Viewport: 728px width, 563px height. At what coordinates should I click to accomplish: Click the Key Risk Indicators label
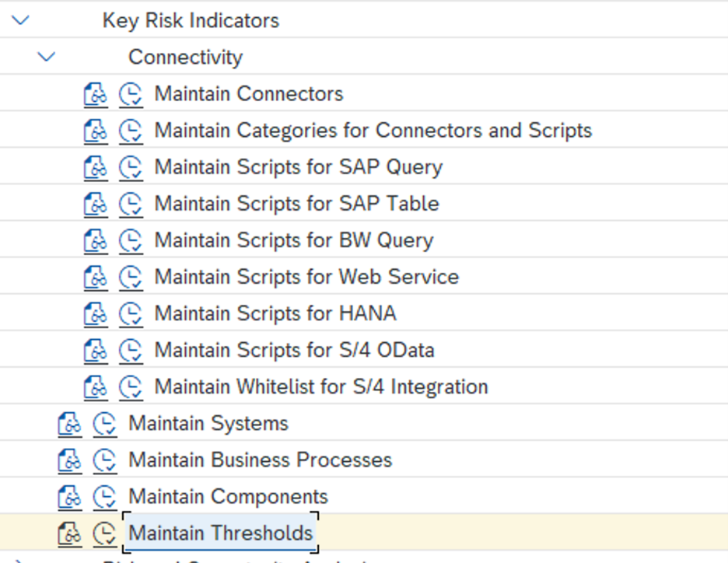pyautogui.click(x=191, y=20)
